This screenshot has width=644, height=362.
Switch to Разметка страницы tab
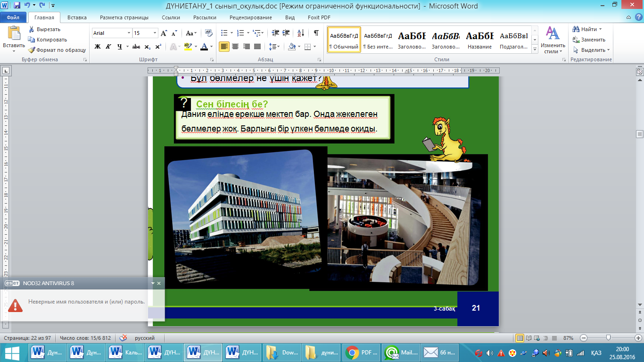coord(124,17)
